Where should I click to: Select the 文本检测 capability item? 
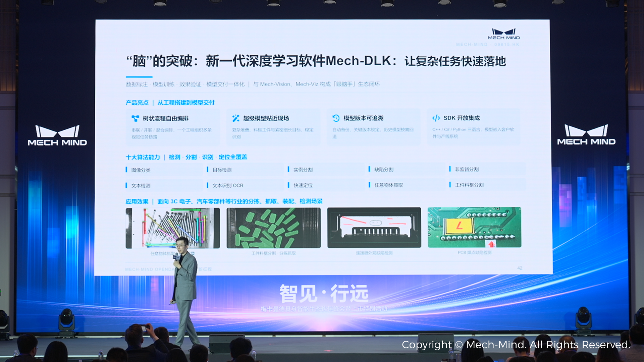coord(164,185)
